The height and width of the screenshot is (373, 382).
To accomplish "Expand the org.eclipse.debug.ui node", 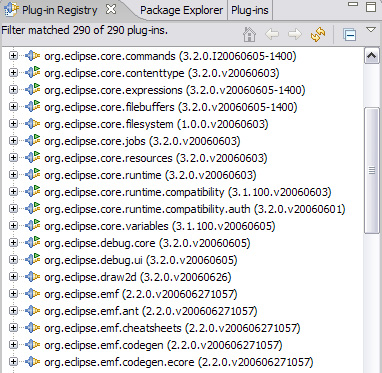I will [x=13, y=260].
